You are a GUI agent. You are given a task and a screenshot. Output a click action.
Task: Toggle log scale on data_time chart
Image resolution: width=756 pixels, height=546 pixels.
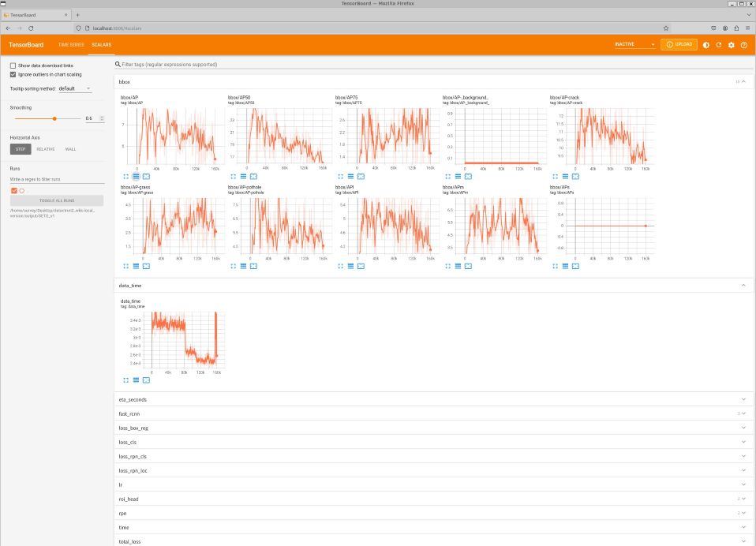[x=136, y=380]
